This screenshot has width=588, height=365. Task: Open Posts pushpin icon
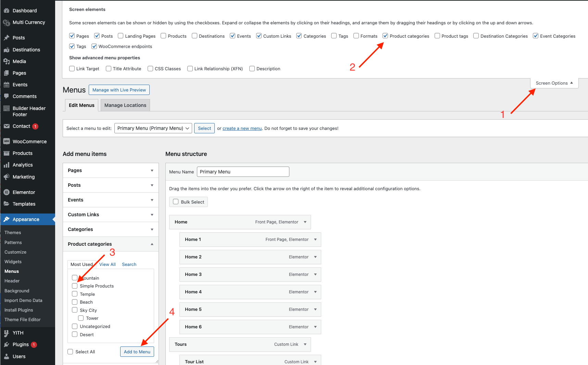(x=7, y=38)
